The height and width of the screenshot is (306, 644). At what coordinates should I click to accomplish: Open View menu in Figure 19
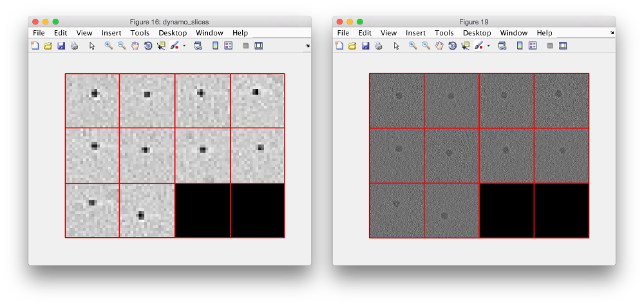pos(388,33)
